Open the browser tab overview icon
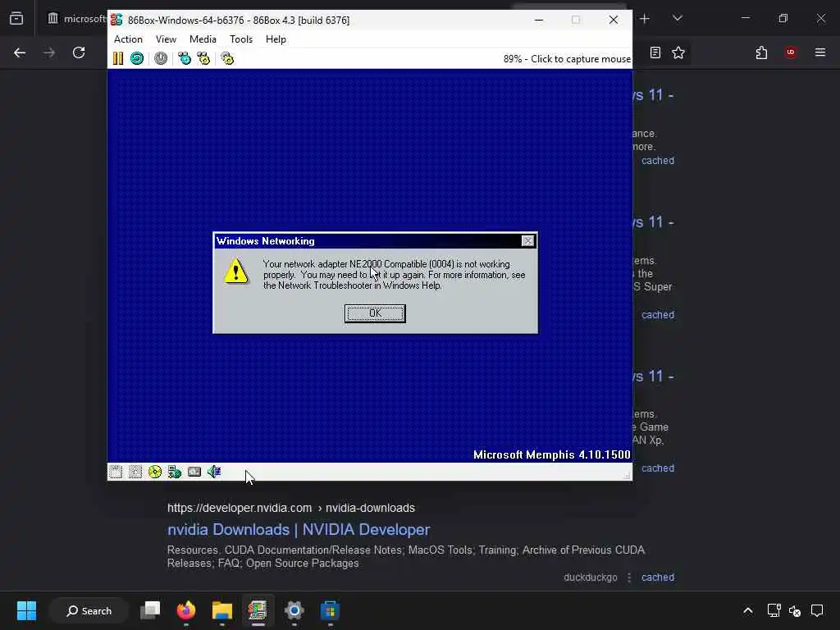This screenshot has width=840, height=630. point(16,19)
